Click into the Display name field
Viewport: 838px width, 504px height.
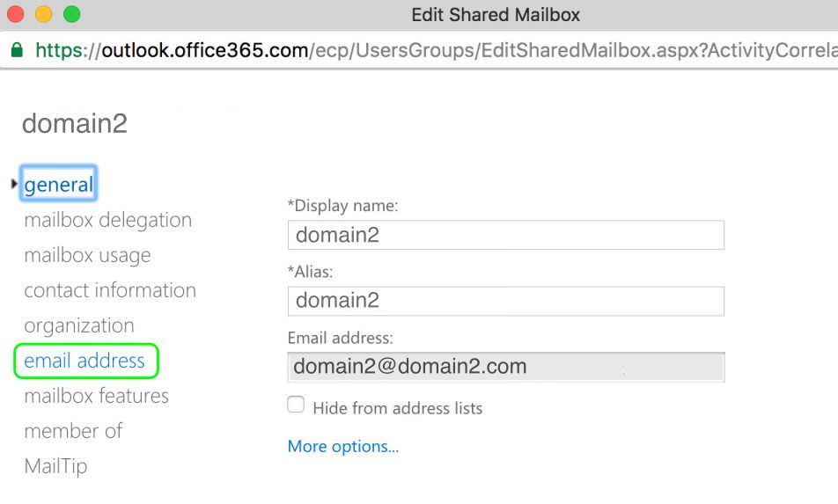click(x=506, y=235)
